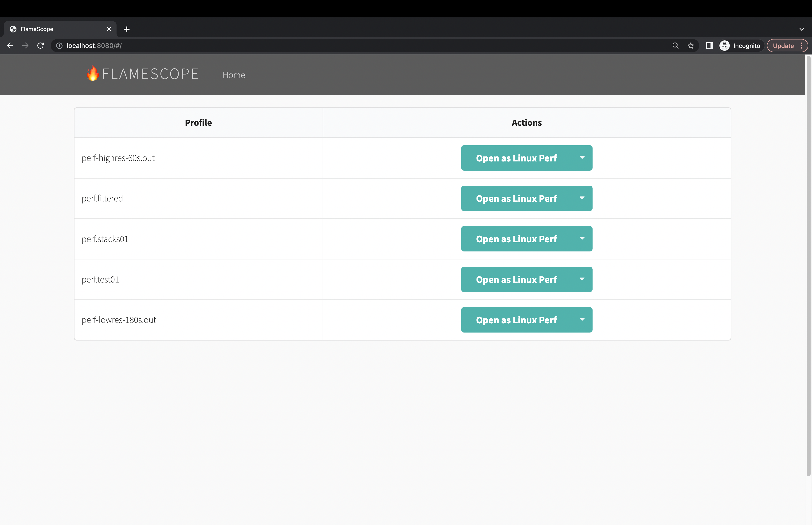Expand dropdown arrow for perf-lowres-180s.out
This screenshot has width=812, height=525.
[582, 320]
